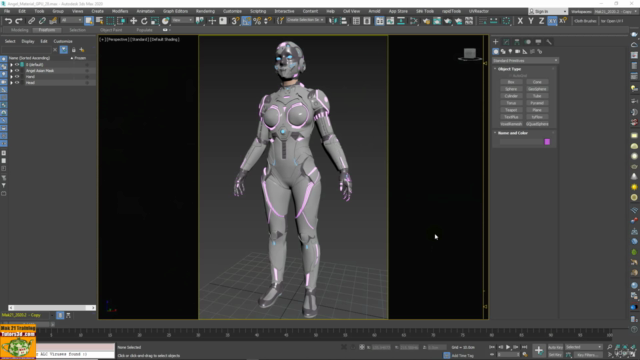This screenshot has height=360, width=640.
Task: Activate the Select Object tool
Action: click(x=89, y=21)
